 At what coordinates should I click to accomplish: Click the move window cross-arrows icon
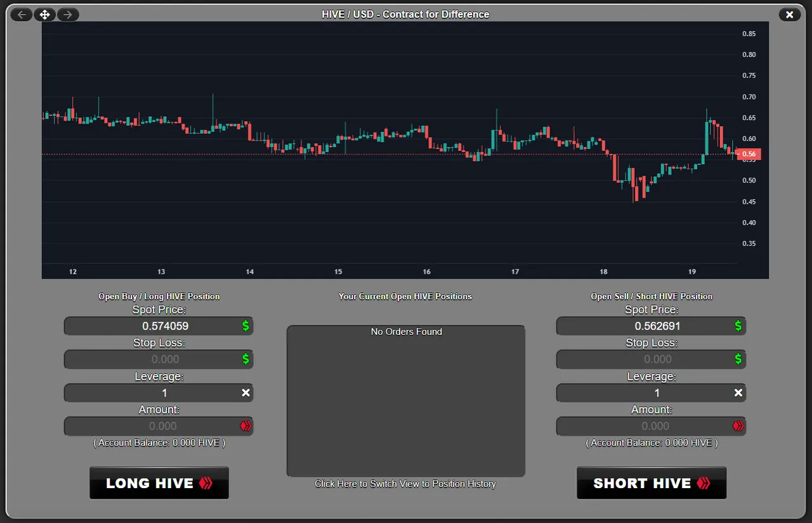click(x=44, y=15)
